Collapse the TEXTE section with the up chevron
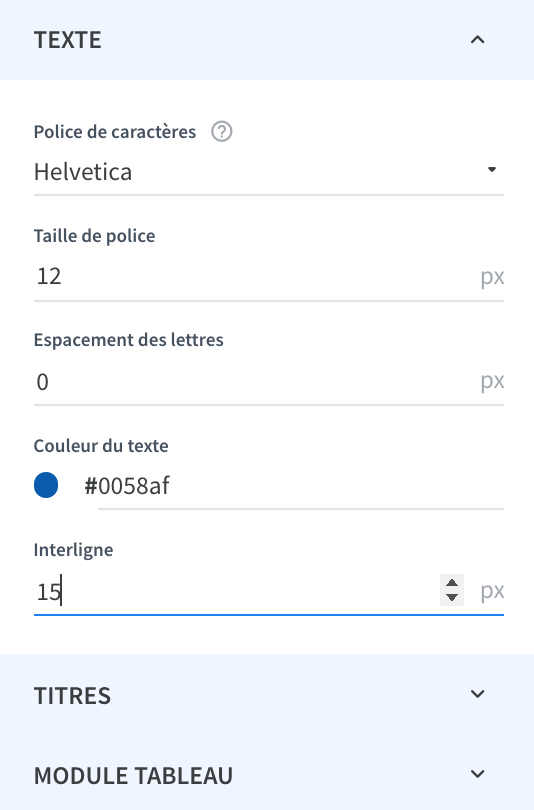 point(478,40)
